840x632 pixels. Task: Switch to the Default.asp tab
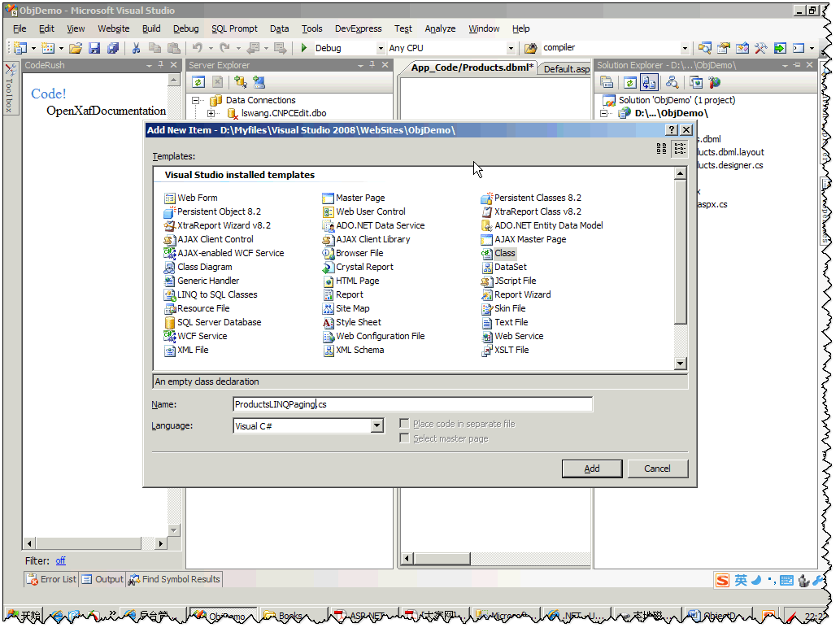[566, 69]
